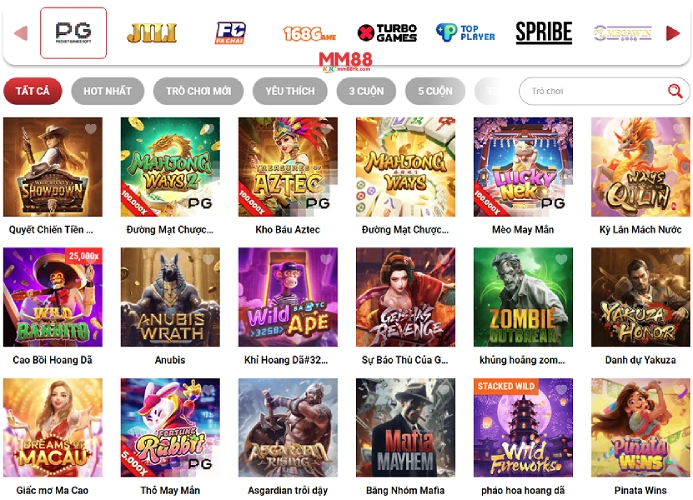Select the Spribe provider logo
Viewport: 693px width, 500px height.
point(544,33)
